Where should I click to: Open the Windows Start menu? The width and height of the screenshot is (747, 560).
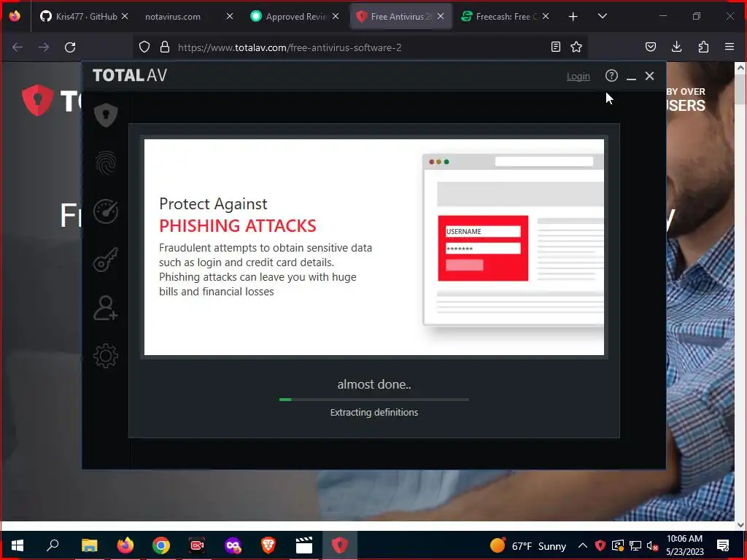[x=18, y=545]
